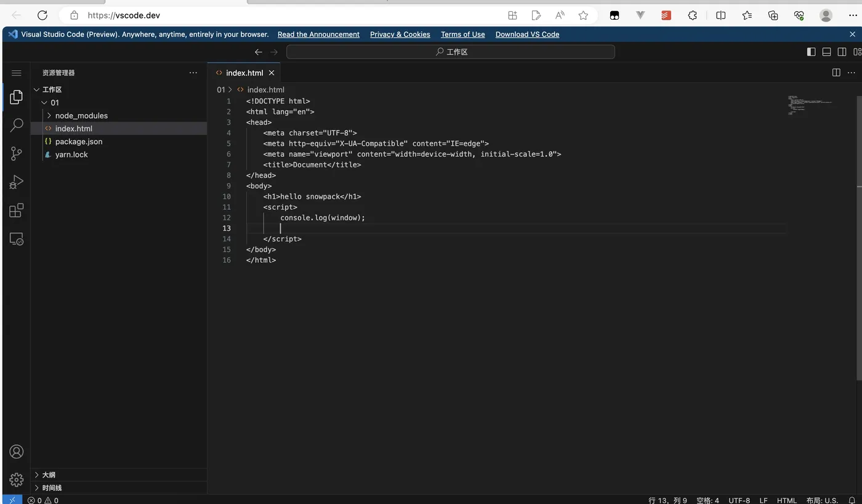Click the code minimap preview
862x504 pixels.
pyautogui.click(x=810, y=105)
